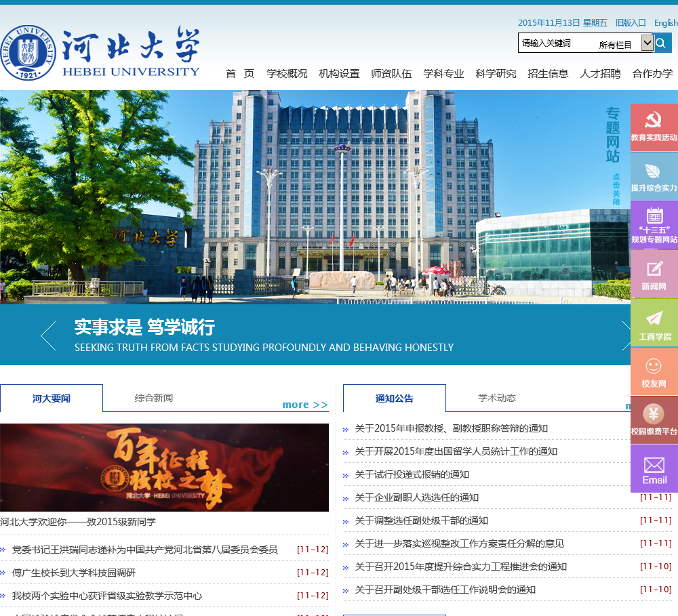Go to 首页 in navigation

pos(240,73)
